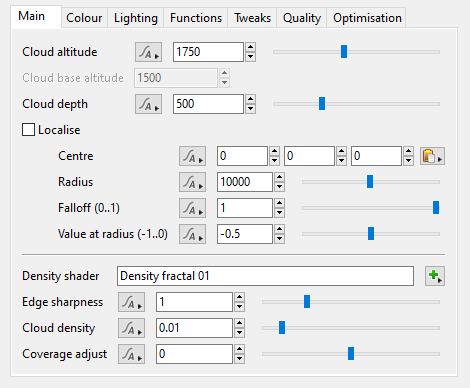Click the second Centre coordinate field
The image size is (470, 388).
pos(309,156)
